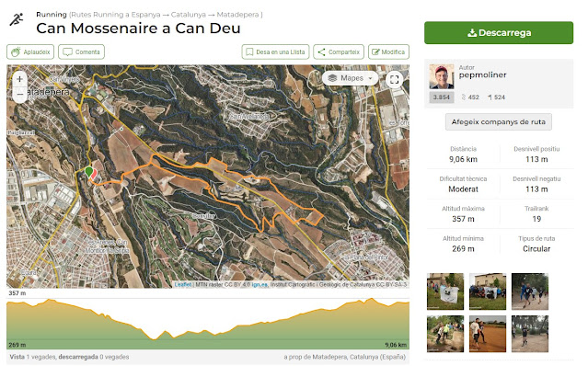Open first photo with white banner
Image resolution: width=588 pixels, height=366 pixels.
(445, 292)
